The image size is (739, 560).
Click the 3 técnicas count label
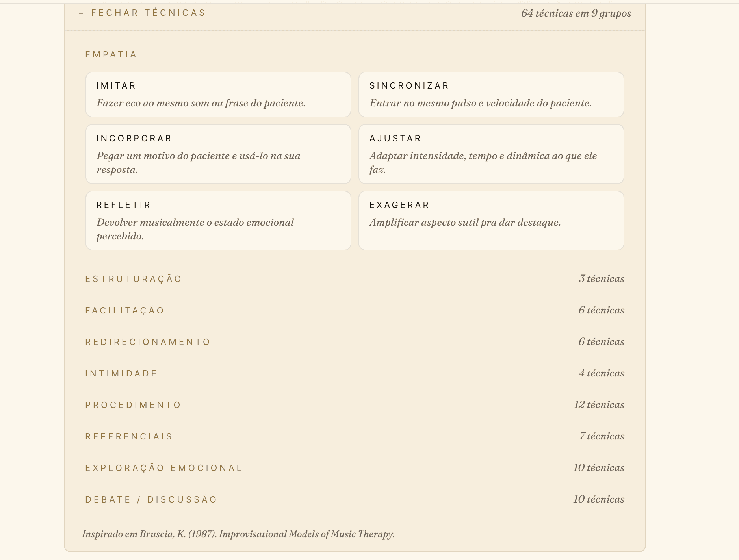tap(602, 279)
